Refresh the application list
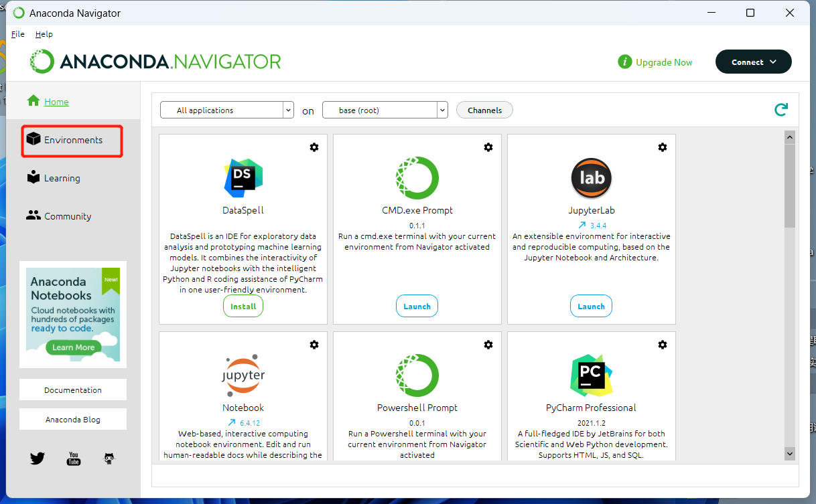Screen dimensions: 816x504 pyautogui.click(x=781, y=110)
